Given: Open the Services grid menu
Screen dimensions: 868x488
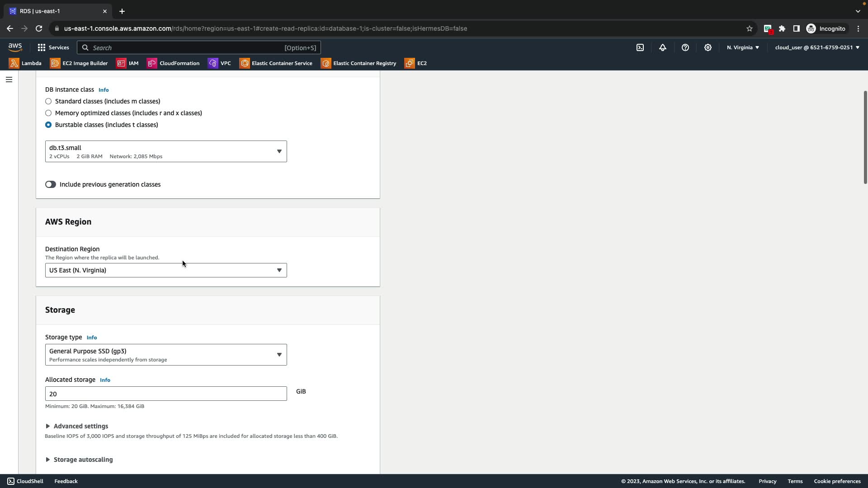Looking at the screenshot, I should coord(53,47).
